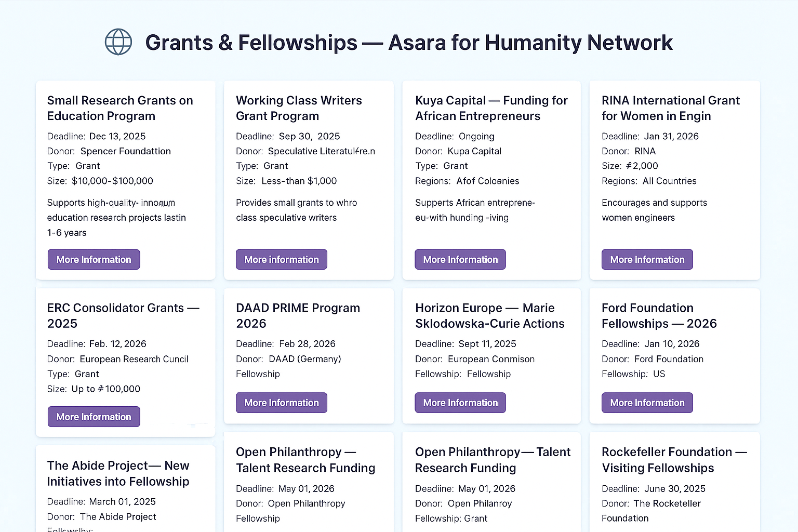The height and width of the screenshot is (532, 798).
Task: Open The Abide Project New Initiatives title
Action: pos(118,473)
